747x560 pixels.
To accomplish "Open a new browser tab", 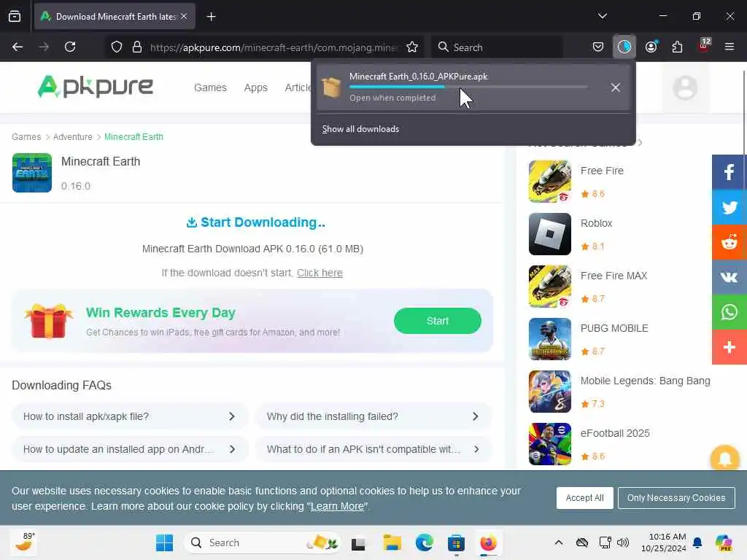I will click(x=211, y=17).
